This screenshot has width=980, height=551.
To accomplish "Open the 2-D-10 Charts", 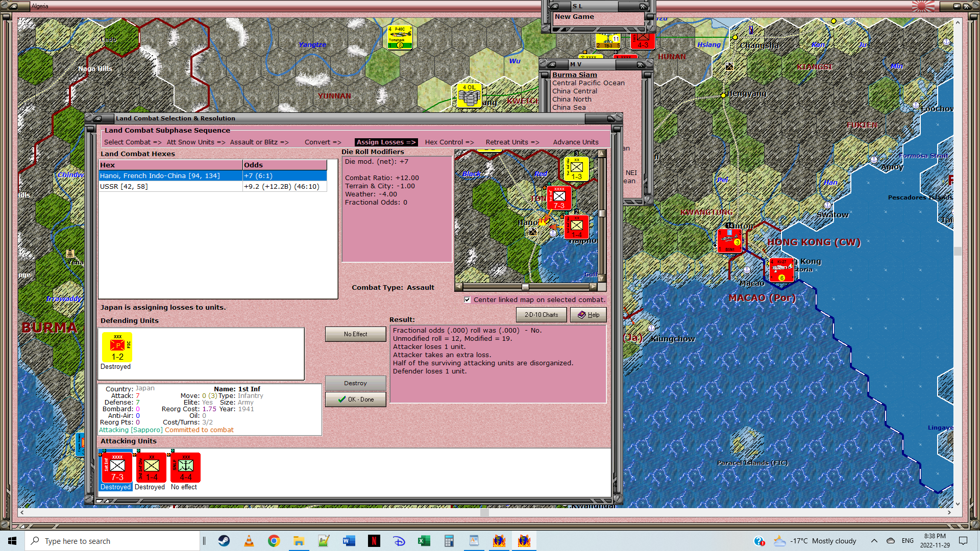I will pos(541,315).
